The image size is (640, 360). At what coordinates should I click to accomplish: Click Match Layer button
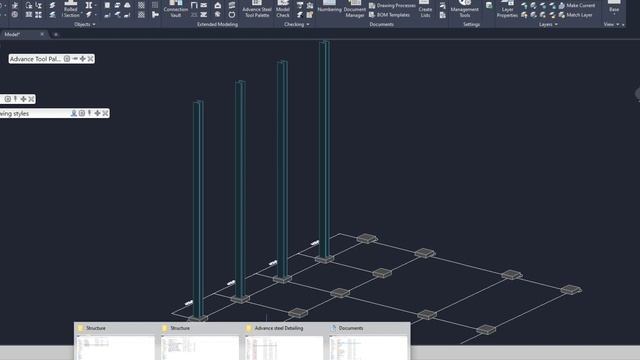tap(575, 15)
